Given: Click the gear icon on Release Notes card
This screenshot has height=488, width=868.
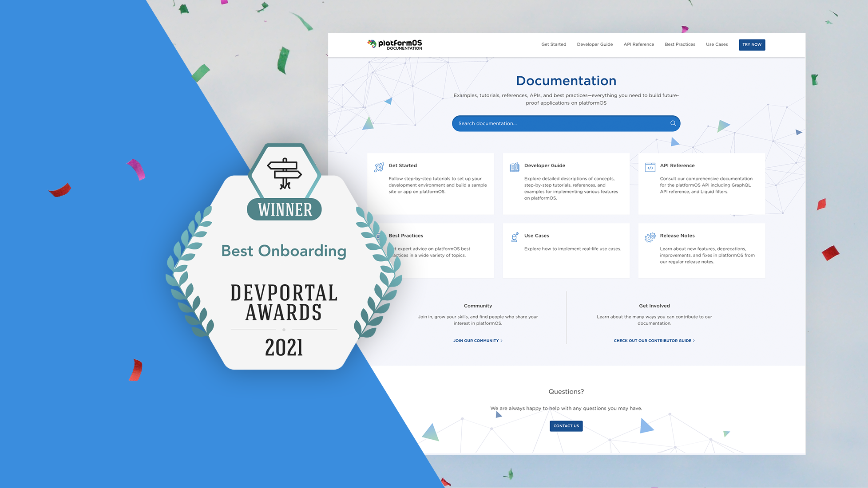Looking at the screenshot, I should [x=650, y=237].
